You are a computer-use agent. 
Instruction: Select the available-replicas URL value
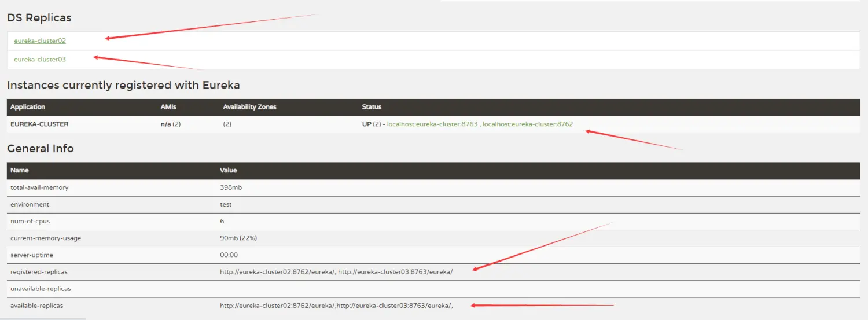click(336, 305)
